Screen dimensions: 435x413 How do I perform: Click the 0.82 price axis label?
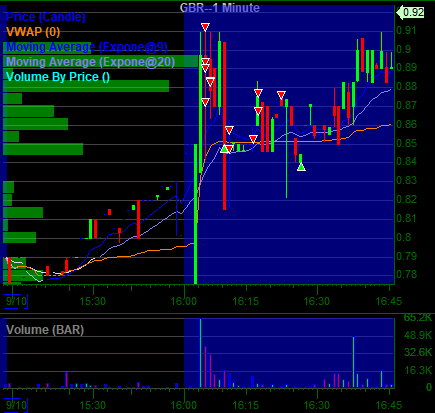pyautogui.click(x=406, y=199)
